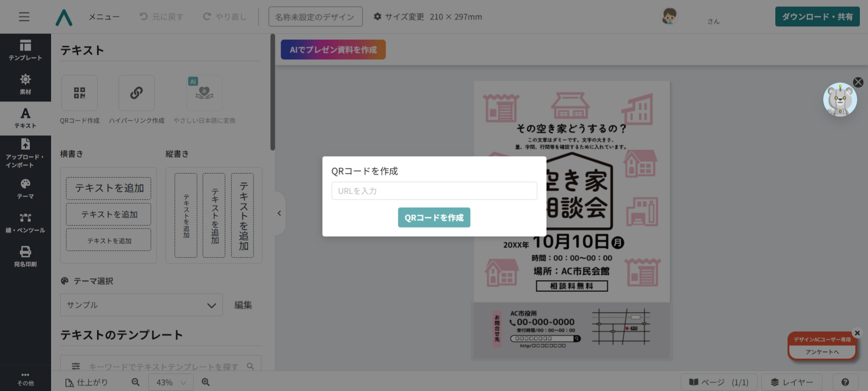Close the bear mascot assistant popup
Viewport: 868px width, 391px height.
pyautogui.click(x=858, y=82)
